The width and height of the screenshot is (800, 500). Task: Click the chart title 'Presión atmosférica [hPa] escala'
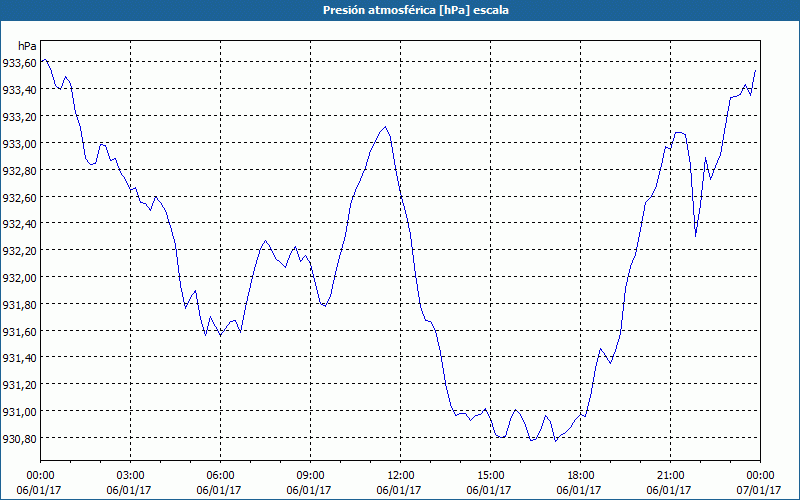(416, 10)
